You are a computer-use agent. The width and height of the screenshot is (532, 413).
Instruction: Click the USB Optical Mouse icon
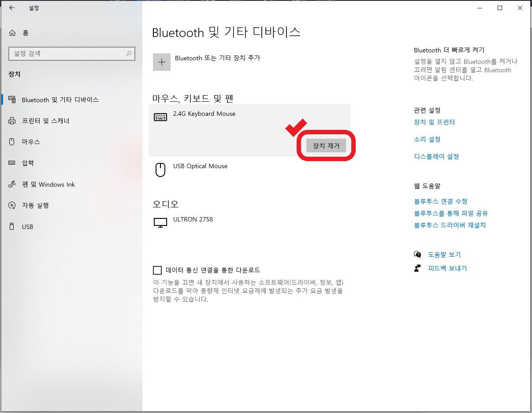click(160, 170)
